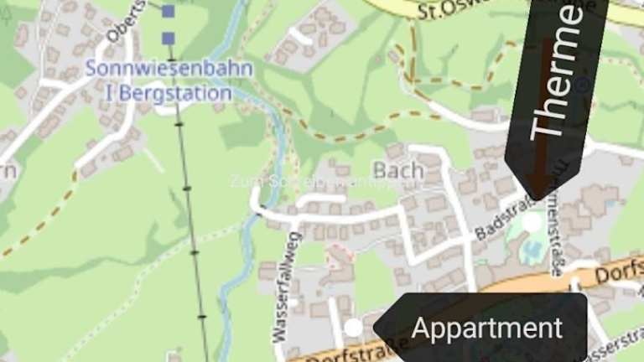Click the small circle icon beside Therme
The height and width of the screenshot is (362, 644).
(584, 85)
